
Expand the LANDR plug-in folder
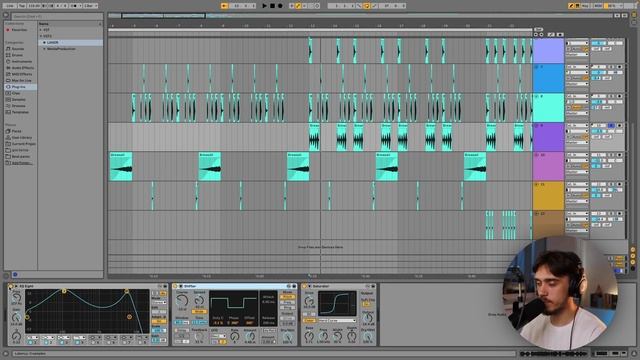pyautogui.click(x=44, y=42)
